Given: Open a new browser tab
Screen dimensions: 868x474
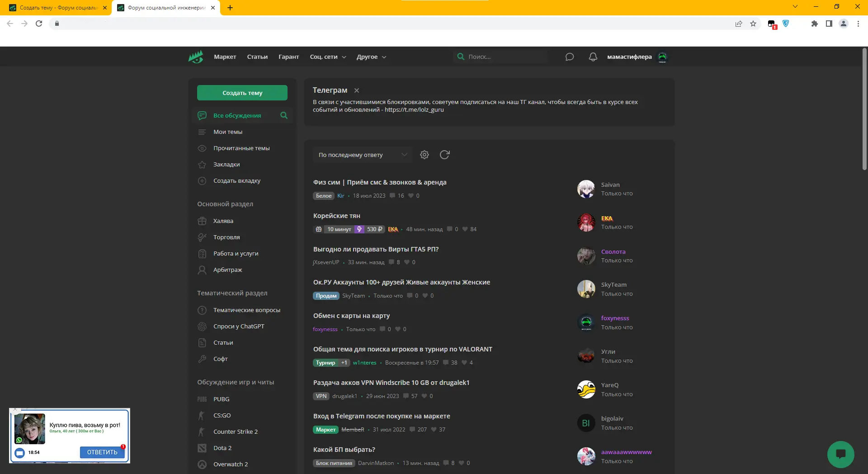Looking at the screenshot, I should pyautogui.click(x=230, y=8).
